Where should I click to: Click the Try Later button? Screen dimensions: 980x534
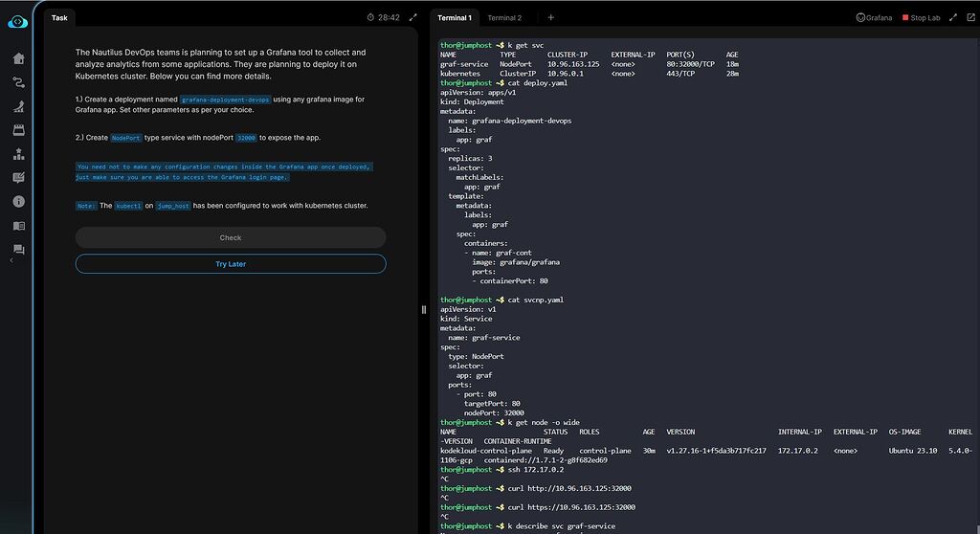(x=231, y=264)
